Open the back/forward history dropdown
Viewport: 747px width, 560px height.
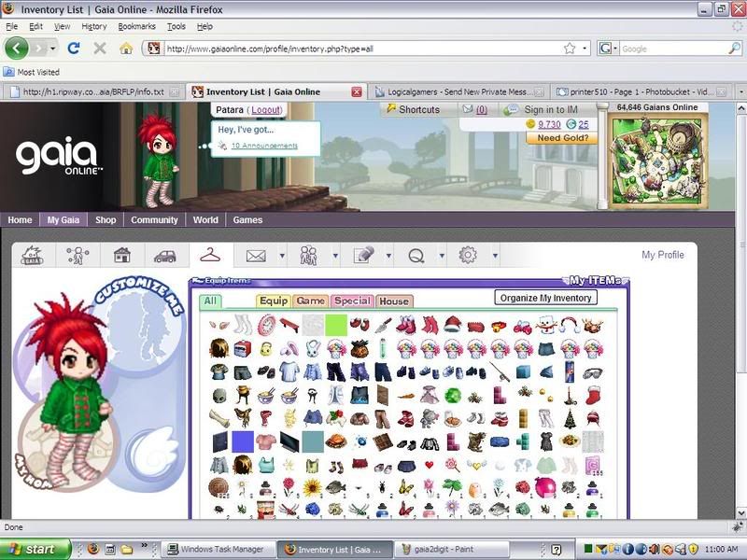click(x=52, y=49)
